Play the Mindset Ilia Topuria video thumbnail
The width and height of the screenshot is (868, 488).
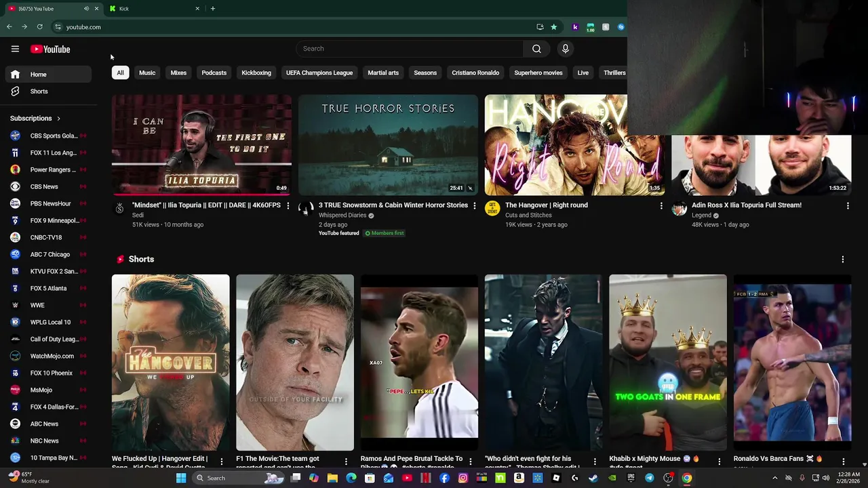201,145
